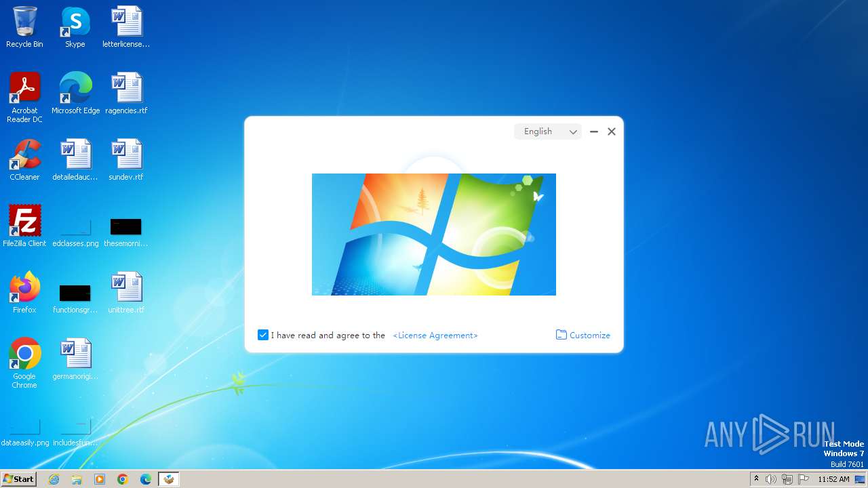Screen dimensions: 868x488
Task: Close the installer dialog
Action: click(x=612, y=131)
